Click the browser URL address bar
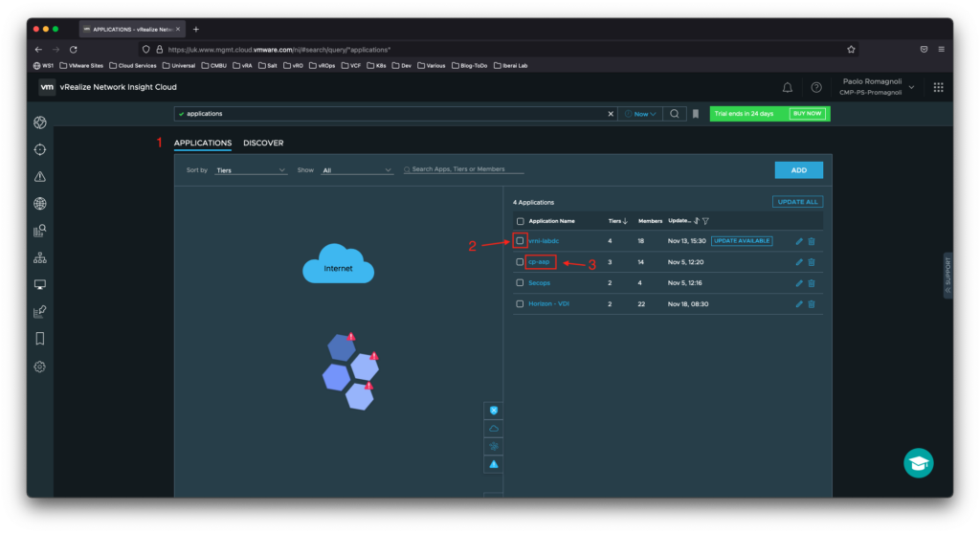Image resolution: width=980 pixels, height=533 pixels. (x=498, y=50)
